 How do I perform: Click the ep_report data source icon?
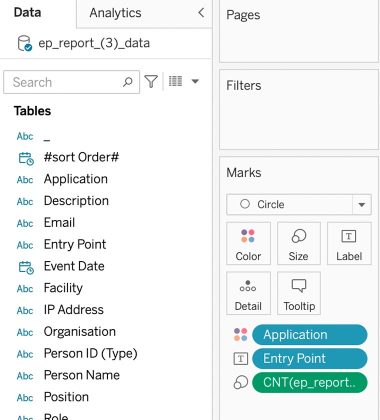click(x=25, y=43)
